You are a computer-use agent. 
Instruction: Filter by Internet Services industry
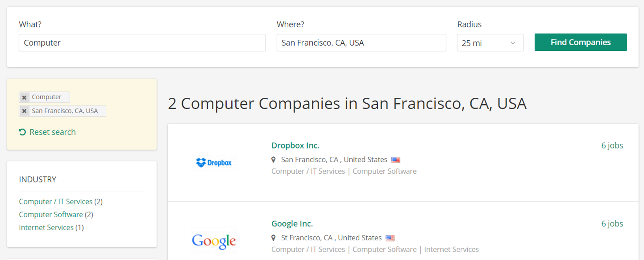[x=46, y=227]
